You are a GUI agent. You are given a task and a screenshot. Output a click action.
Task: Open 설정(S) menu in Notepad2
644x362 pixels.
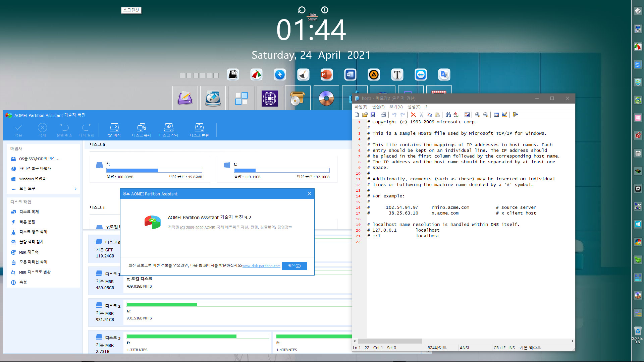[414, 107]
